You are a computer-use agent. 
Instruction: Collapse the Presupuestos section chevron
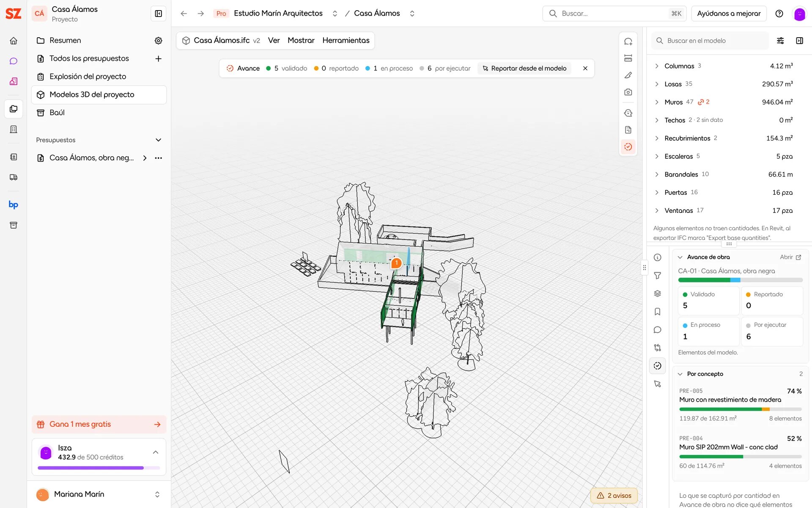coord(159,140)
